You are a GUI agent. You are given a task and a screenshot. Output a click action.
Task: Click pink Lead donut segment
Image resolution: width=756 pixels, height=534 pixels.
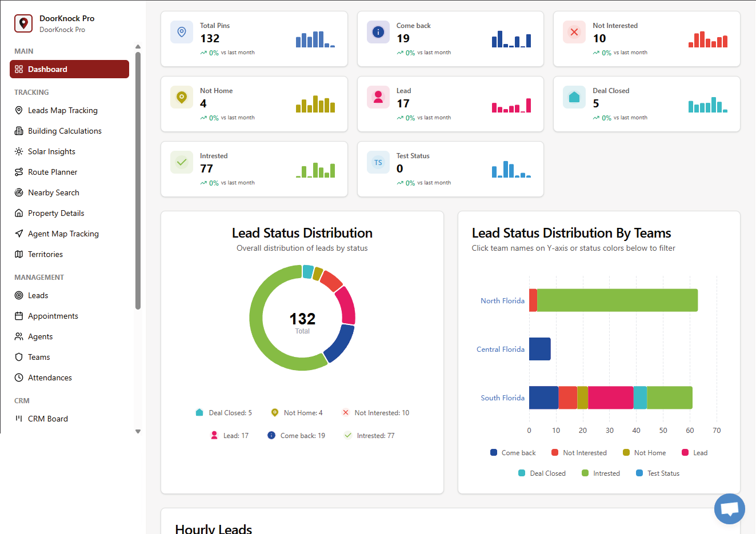tap(347, 305)
